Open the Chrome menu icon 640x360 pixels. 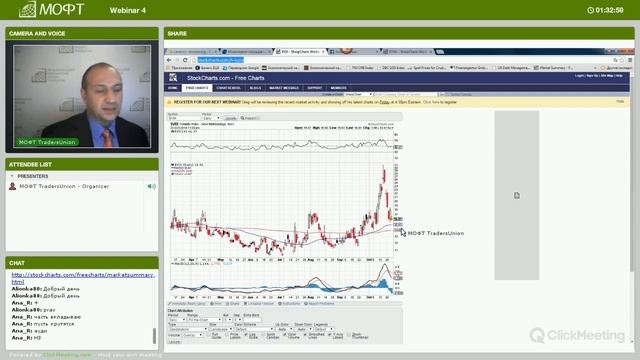630,60
